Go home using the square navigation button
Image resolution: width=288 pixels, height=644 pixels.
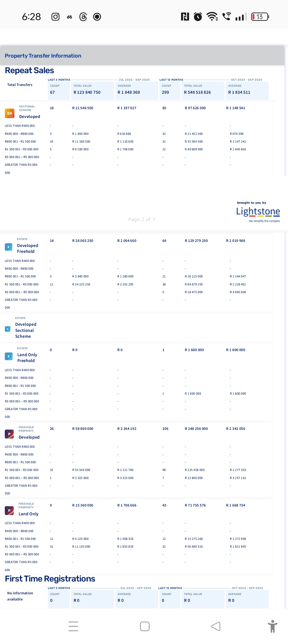(145, 626)
